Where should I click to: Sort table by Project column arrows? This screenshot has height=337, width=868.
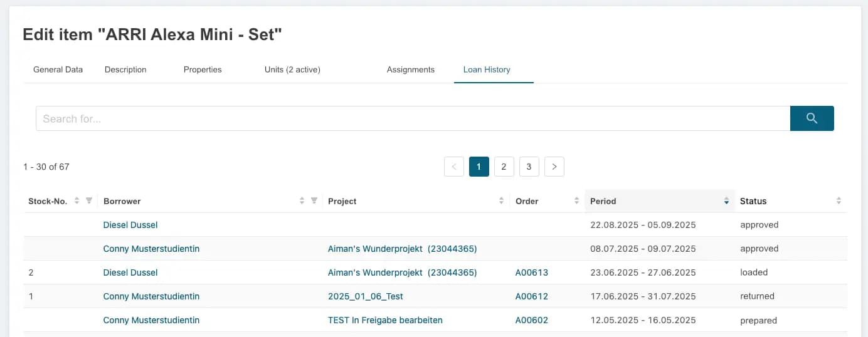tap(501, 201)
